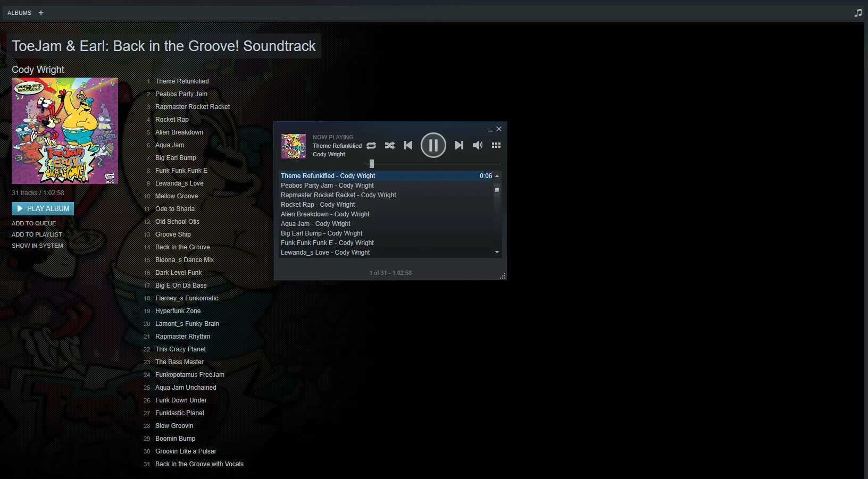Click the mini player resize grip
868x479 pixels.
(503, 276)
